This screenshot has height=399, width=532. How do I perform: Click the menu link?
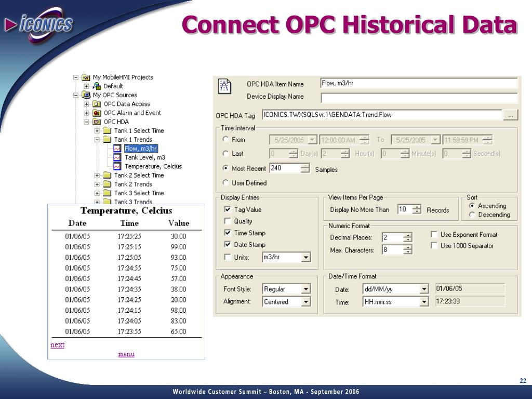click(x=126, y=354)
